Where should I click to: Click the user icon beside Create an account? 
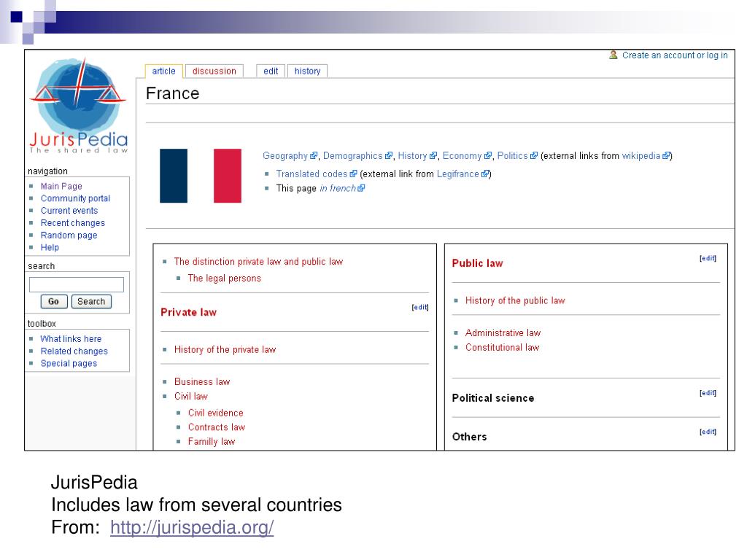613,55
